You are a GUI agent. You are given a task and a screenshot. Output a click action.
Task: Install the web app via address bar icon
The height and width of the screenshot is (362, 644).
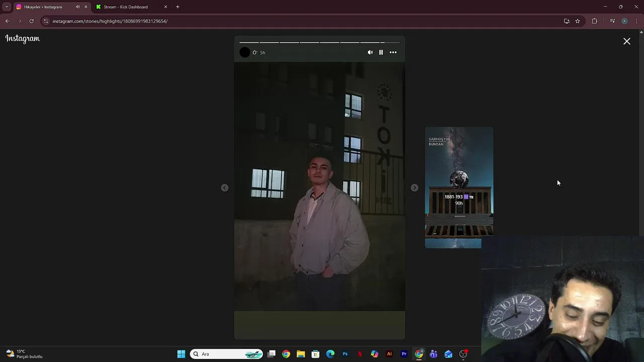click(x=567, y=21)
